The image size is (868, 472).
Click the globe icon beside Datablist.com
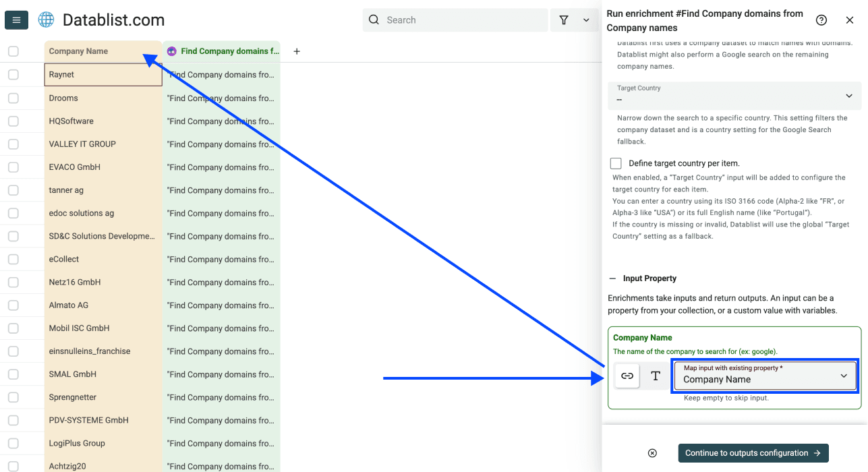(x=45, y=20)
